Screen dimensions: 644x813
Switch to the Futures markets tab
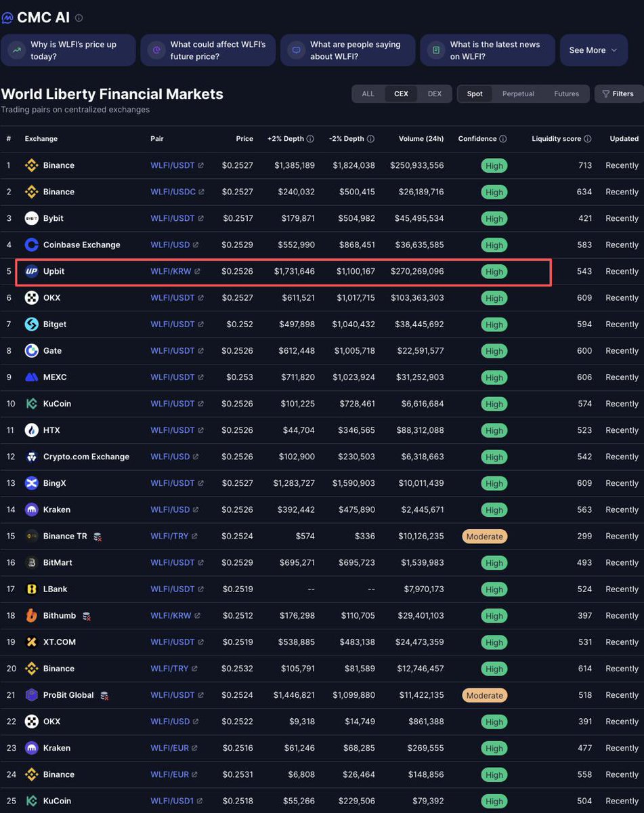pyautogui.click(x=567, y=93)
